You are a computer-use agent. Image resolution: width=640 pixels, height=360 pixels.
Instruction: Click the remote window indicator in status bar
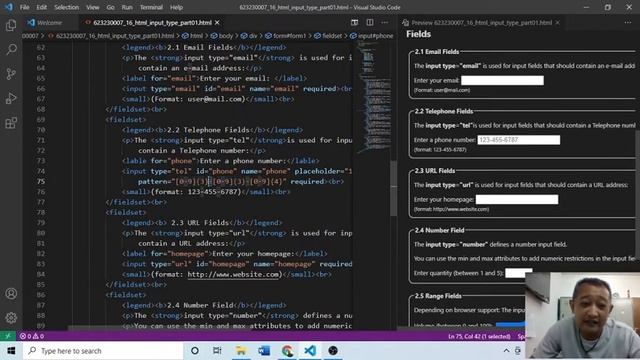click(x=8, y=336)
